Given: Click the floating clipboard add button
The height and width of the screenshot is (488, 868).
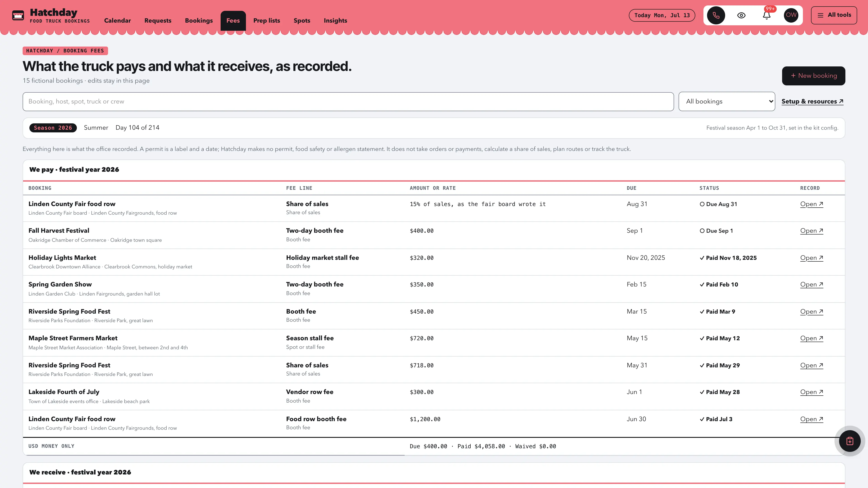Looking at the screenshot, I should pyautogui.click(x=850, y=441).
